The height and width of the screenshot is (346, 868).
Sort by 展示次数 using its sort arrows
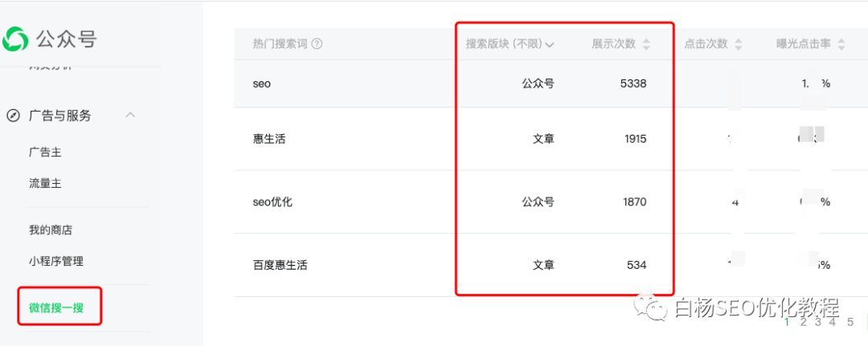[646, 45]
